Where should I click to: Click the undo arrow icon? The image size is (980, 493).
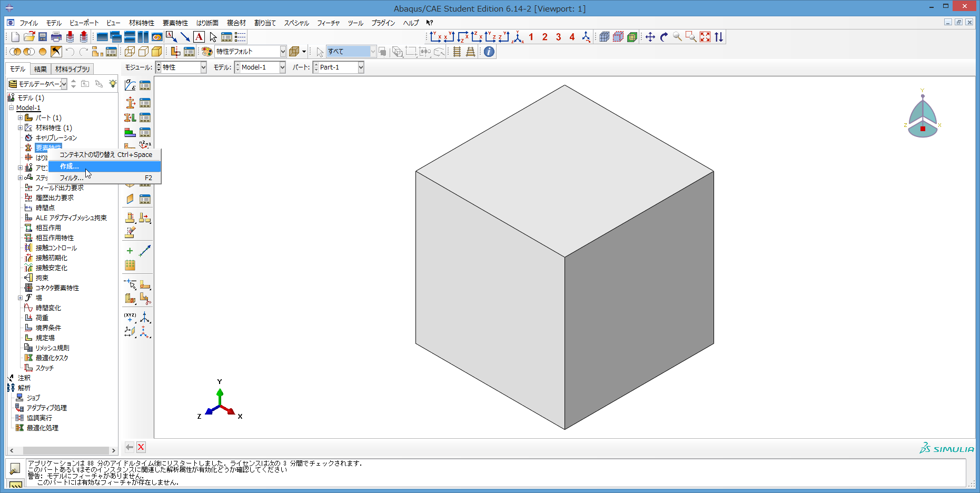click(70, 52)
